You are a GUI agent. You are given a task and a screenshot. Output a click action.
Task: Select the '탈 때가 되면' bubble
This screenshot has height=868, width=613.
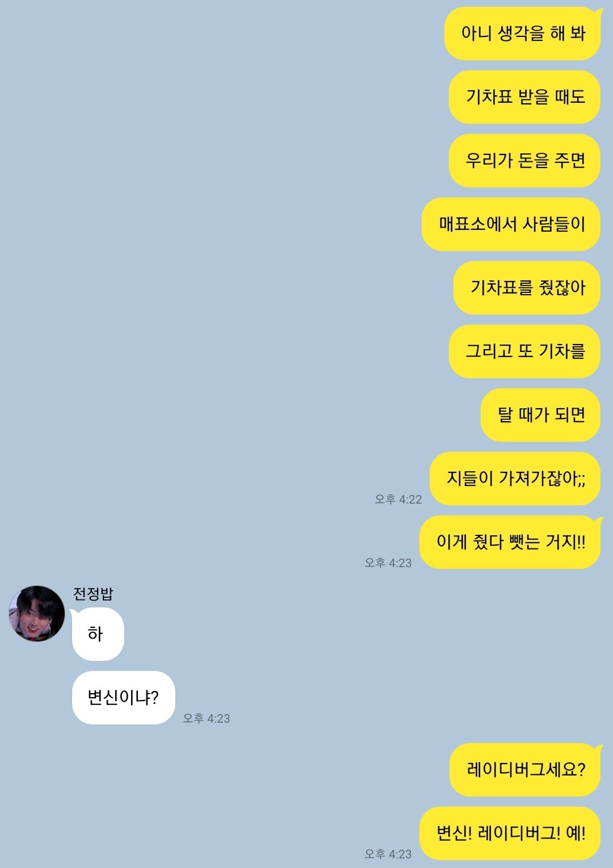click(541, 415)
